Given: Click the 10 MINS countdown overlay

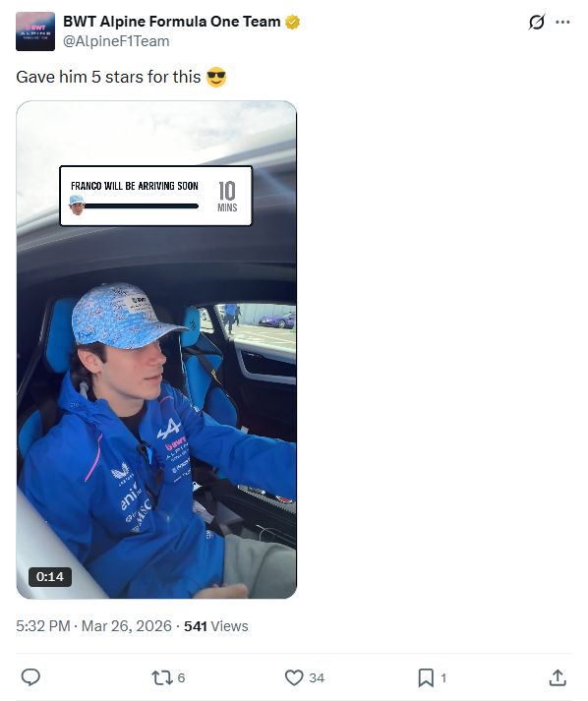Looking at the screenshot, I should [x=227, y=196].
